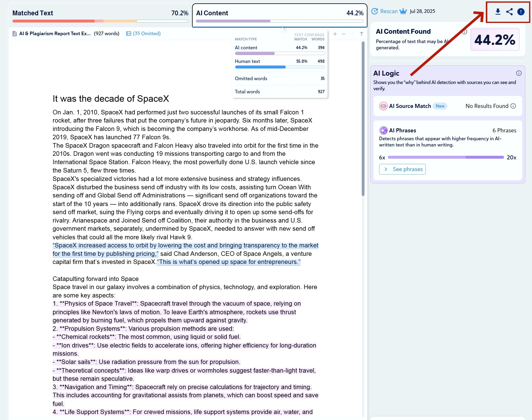Share the report via share icon
Viewport: 532px width, 420px height.
click(509, 11)
